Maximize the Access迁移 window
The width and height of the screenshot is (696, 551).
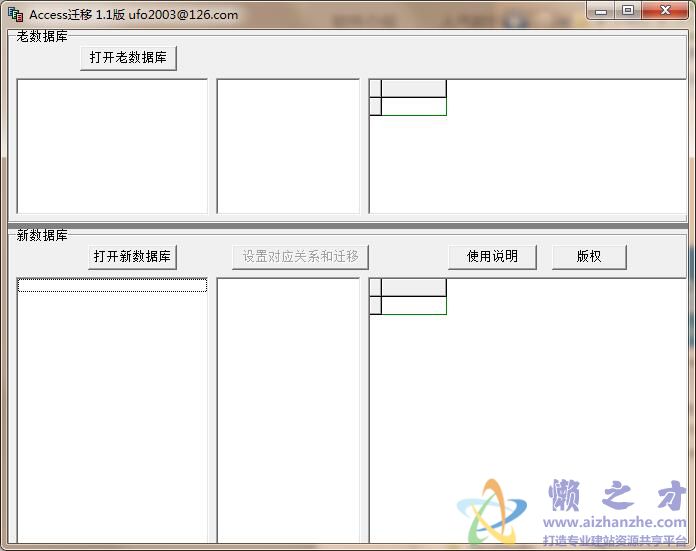pos(628,11)
